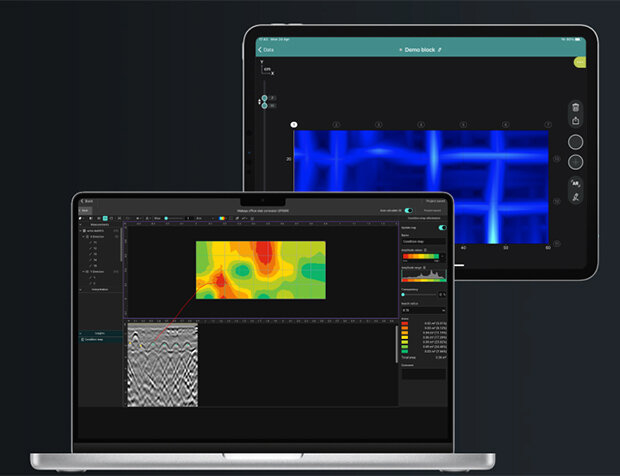
Task: Tap the AR view icon on the tablet
Action: coord(576,184)
